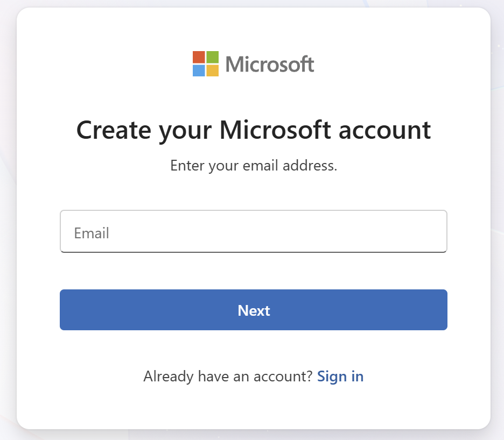The width and height of the screenshot is (504, 440).
Task: Click the Email placeholder text
Action: 92,232
